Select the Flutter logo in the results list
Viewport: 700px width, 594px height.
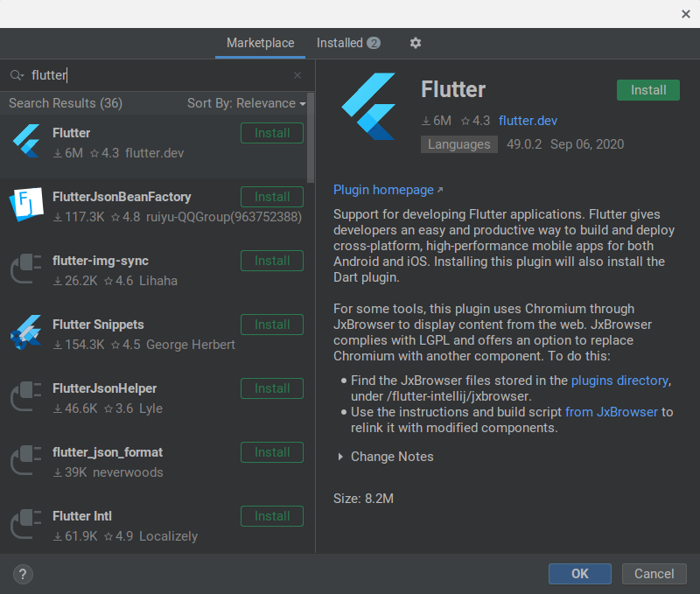(x=27, y=141)
